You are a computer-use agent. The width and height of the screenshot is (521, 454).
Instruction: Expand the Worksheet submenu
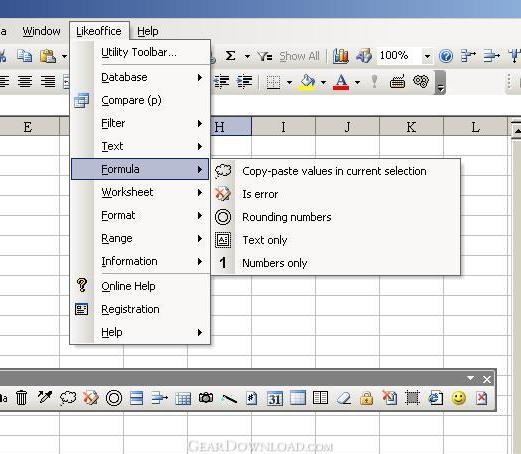point(140,192)
